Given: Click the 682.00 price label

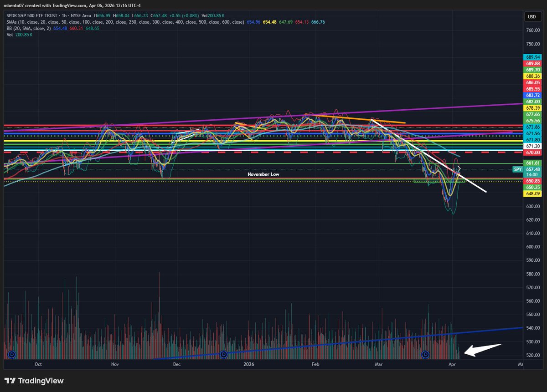Looking at the screenshot, I should point(533,102).
